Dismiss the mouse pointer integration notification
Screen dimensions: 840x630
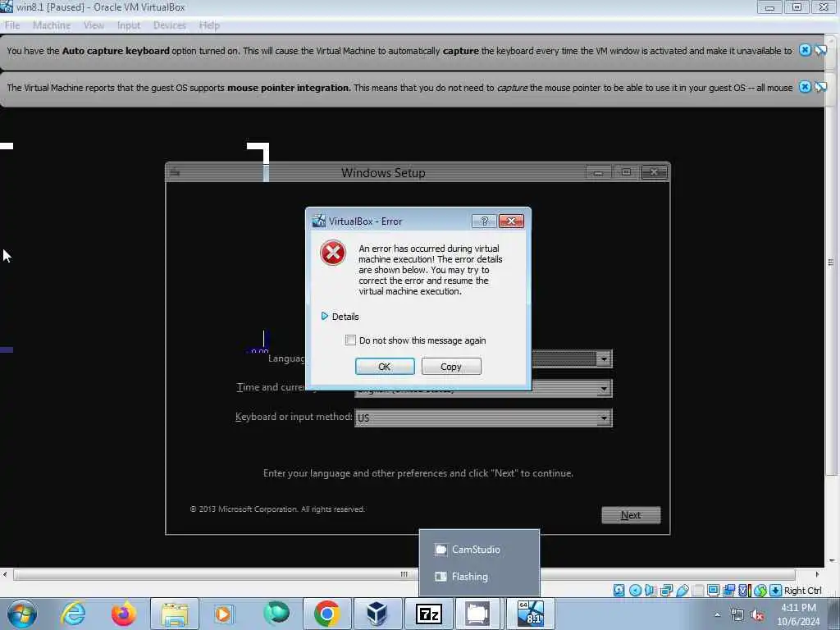coord(805,87)
